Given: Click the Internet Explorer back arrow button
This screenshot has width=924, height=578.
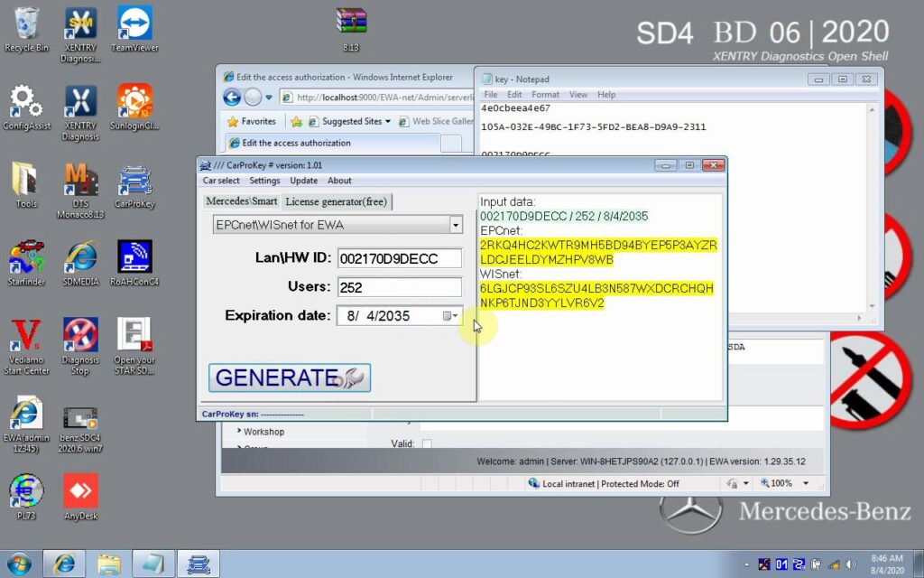Looking at the screenshot, I should click(x=232, y=98).
